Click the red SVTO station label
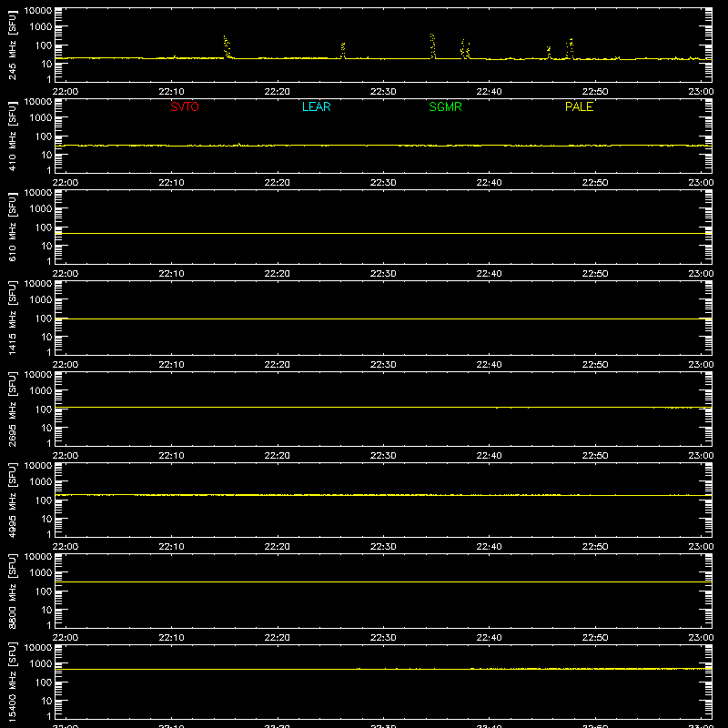The image size is (728, 728). pos(185,106)
